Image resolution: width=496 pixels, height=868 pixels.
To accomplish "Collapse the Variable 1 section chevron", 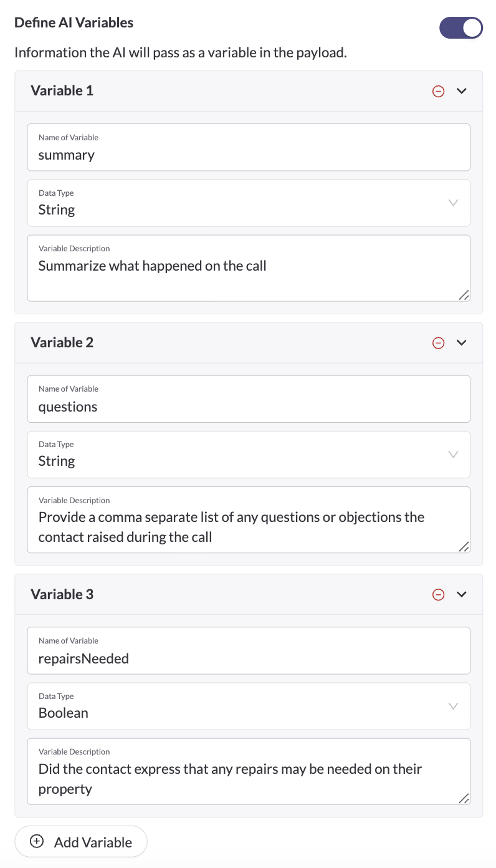I will coord(462,91).
